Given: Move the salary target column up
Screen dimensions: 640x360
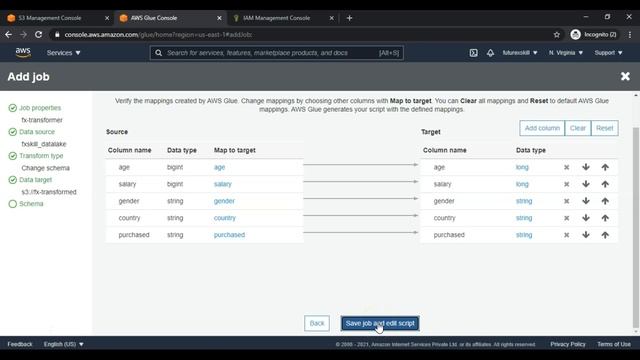Looking at the screenshot, I should click(x=605, y=184).
